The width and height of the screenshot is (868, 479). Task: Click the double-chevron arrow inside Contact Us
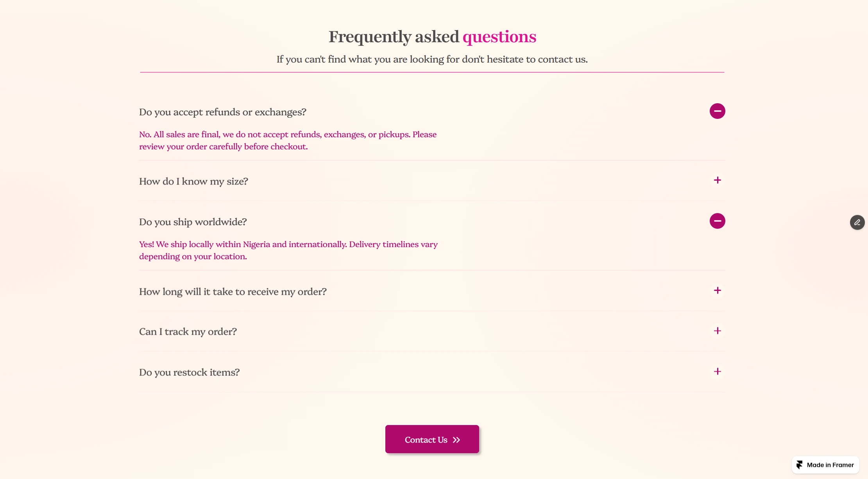(456, 440)
